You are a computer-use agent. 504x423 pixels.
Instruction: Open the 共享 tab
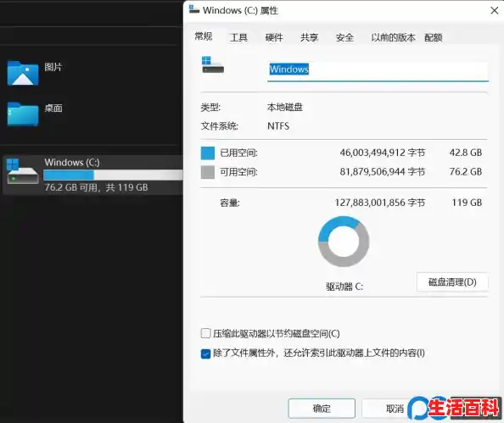pos(309,37)
